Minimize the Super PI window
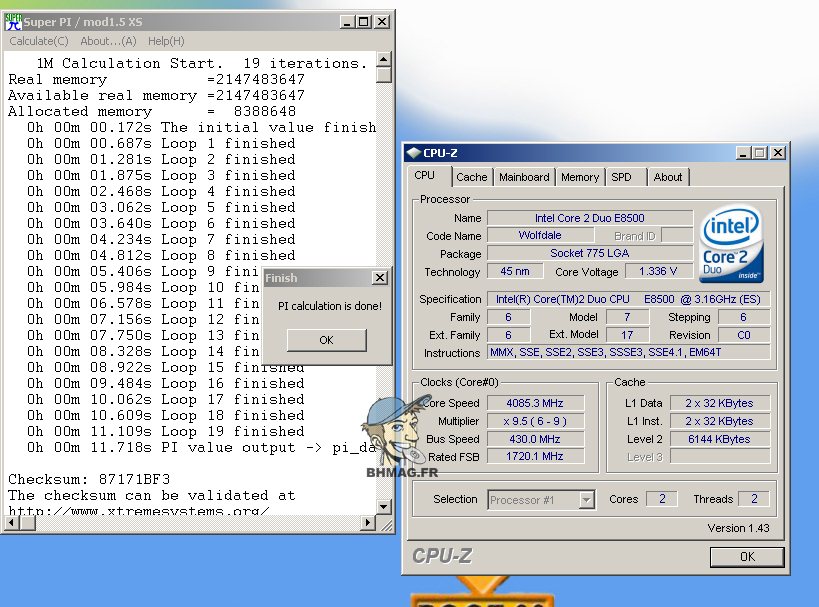Image resolution: width=819 pixels, height=607 pixels. tap(348, 22)
